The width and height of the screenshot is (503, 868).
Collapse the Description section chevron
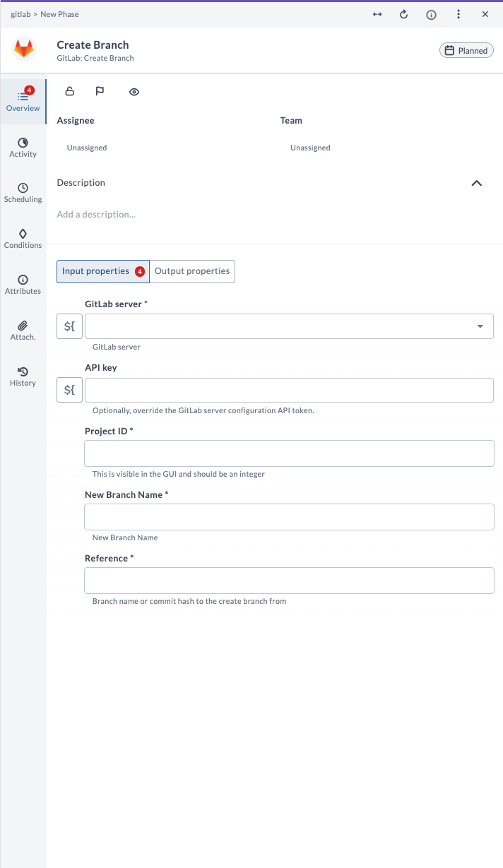[477, 183]
